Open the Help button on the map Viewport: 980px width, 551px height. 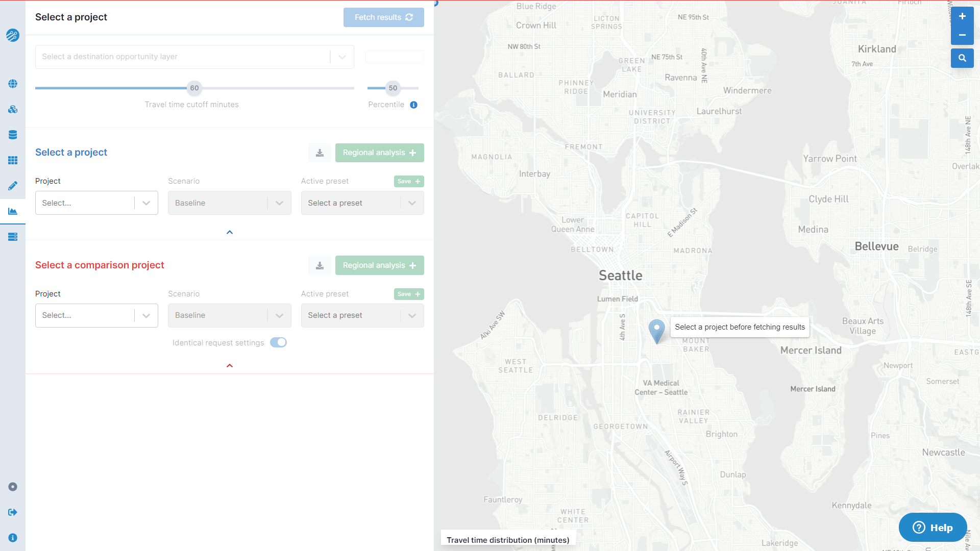tap(933, 528)
